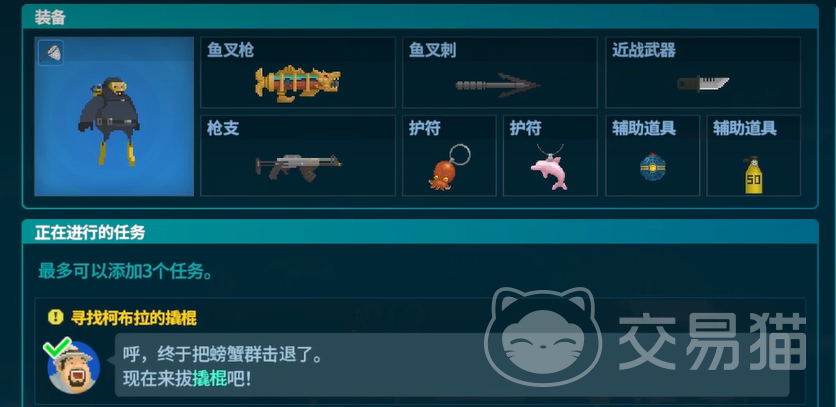Click the 装备 section header
This screenshot has height=407, width=836.
50,18
